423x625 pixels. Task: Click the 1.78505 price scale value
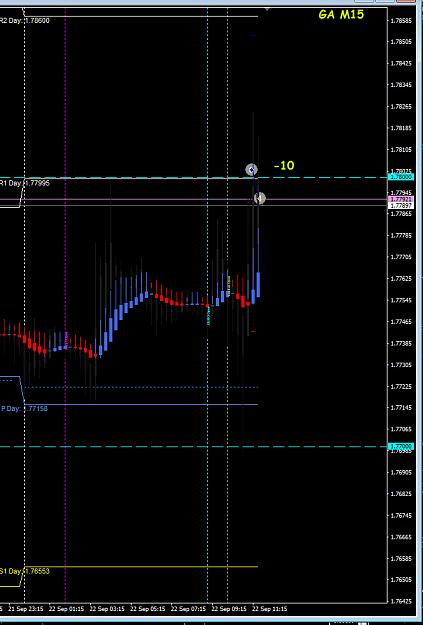coord(401,41)
